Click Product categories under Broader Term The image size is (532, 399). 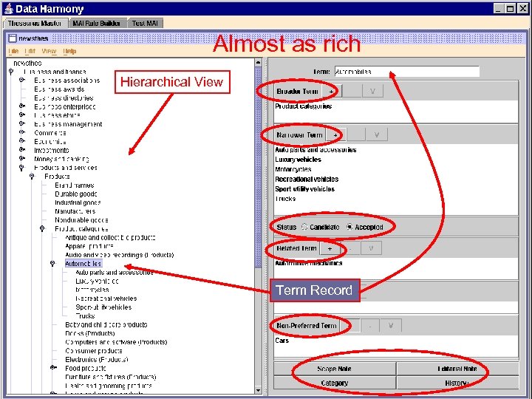(304, 106)
